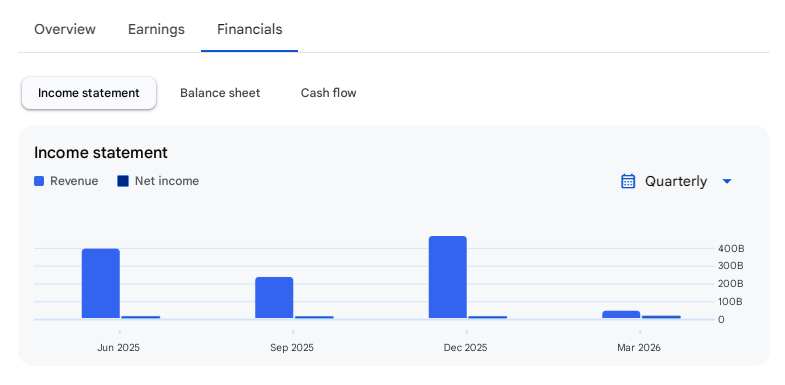
Task: Click the Net income legend label
Action: point(167,181)
